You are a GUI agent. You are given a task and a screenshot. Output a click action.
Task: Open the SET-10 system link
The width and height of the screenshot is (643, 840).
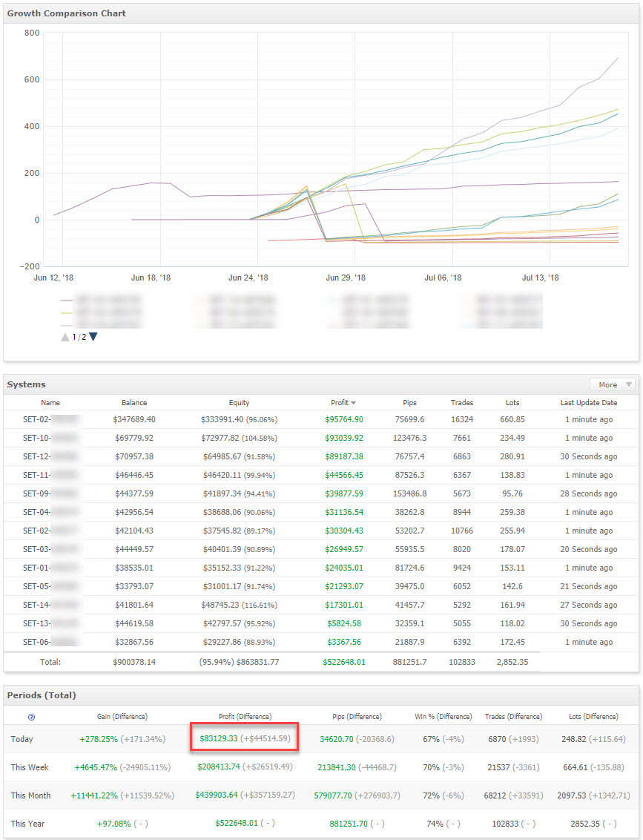click(x=51, y=438)
